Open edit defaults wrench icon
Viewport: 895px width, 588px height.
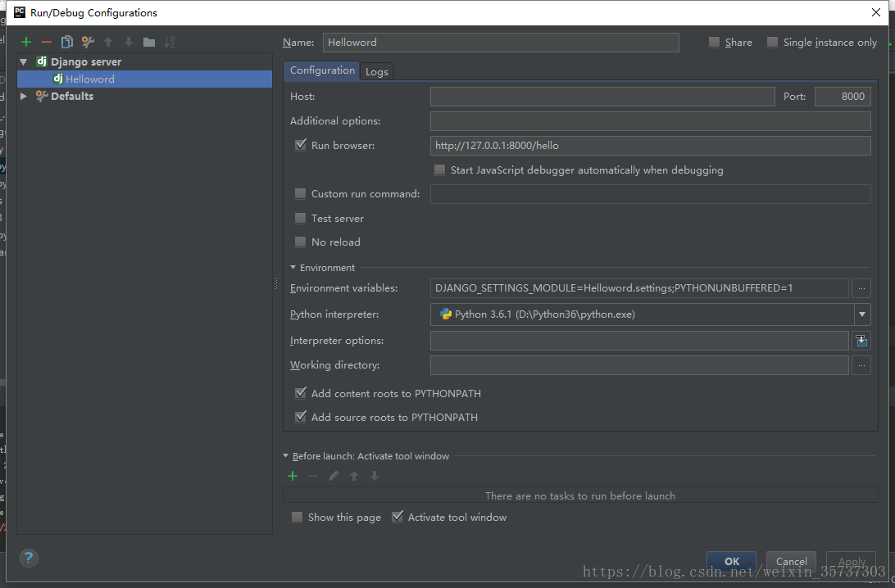point(88,42)
